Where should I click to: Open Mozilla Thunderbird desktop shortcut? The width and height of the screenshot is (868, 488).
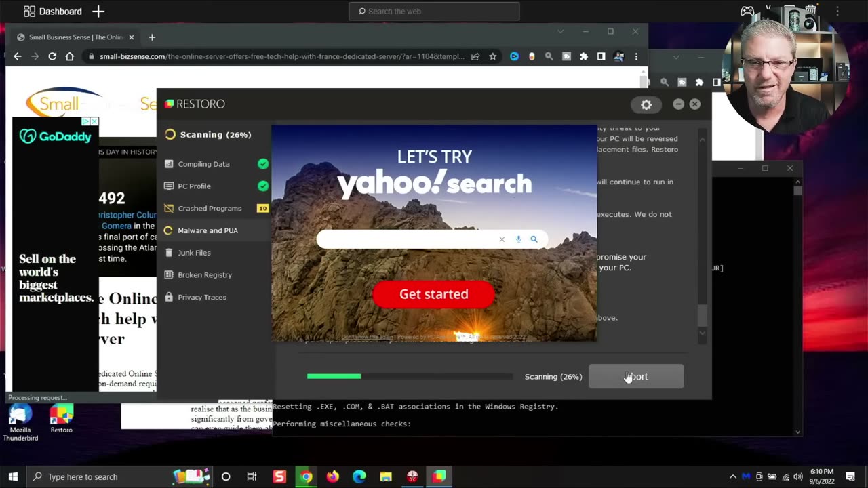coord(20,422)
